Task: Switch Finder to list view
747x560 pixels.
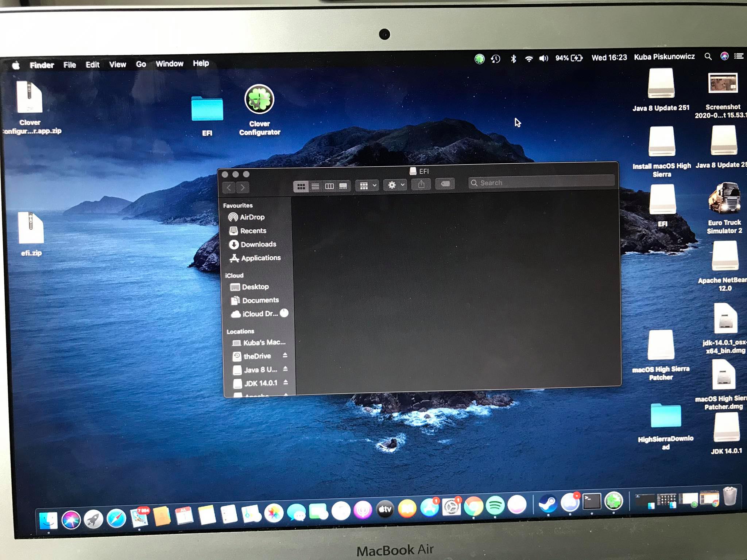Action: (315, 186)
